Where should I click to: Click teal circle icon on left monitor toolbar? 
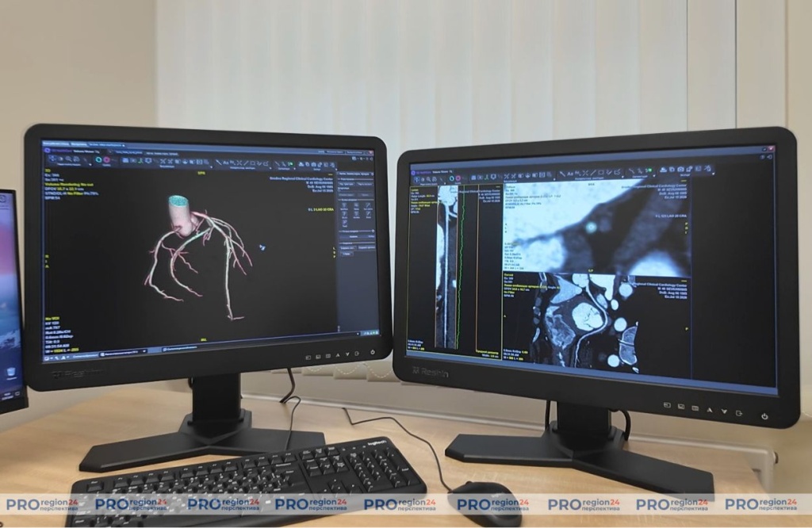click(98, 160)
